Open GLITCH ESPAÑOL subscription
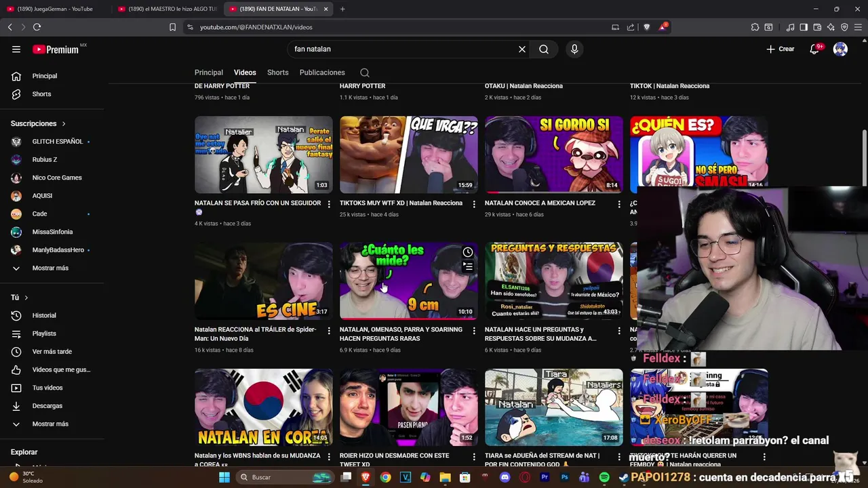The width and height of the screenshot is (868, 488). 52,142
